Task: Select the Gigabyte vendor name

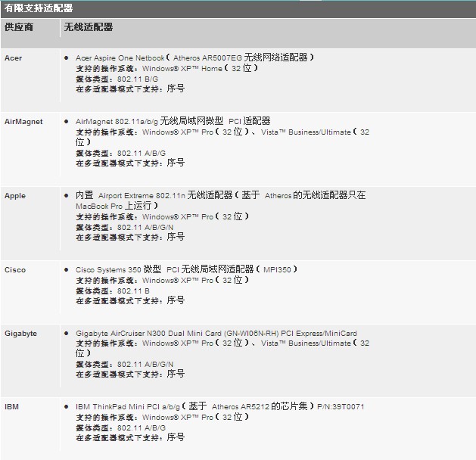Action: (20, 334)
